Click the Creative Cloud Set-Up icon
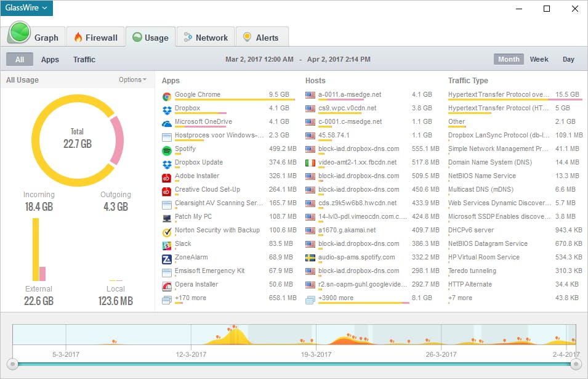 pyautogui.click(x=167, y=192)
